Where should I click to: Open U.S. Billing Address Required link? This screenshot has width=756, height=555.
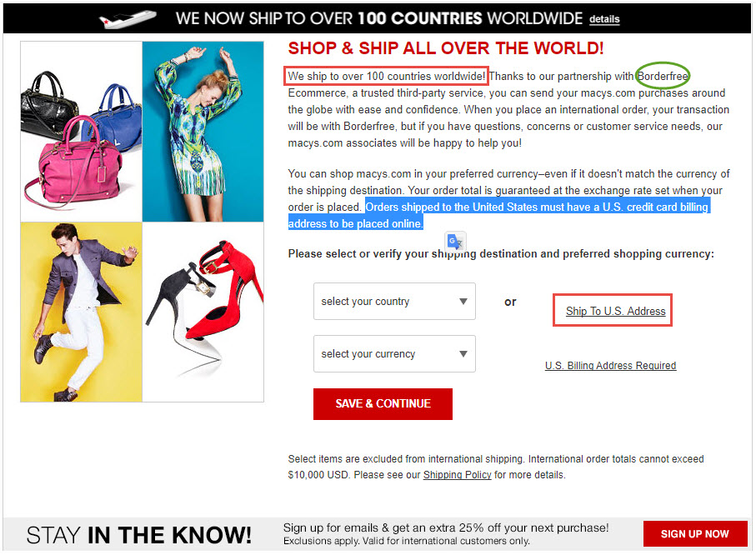point(610,366)
